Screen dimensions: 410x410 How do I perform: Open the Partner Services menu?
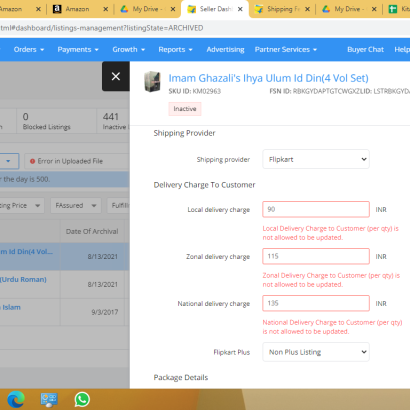click(286, 50)
